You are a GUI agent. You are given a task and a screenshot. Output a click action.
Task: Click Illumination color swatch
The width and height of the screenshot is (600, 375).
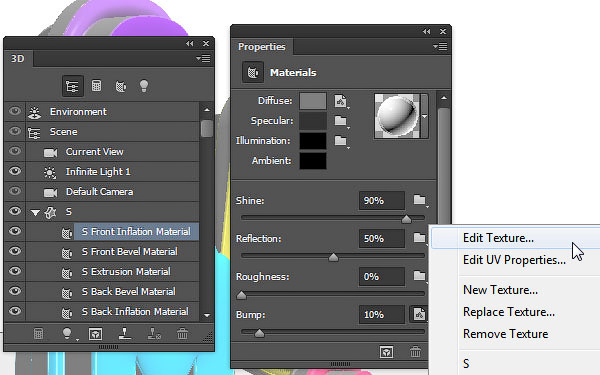[x=313, y=141]
